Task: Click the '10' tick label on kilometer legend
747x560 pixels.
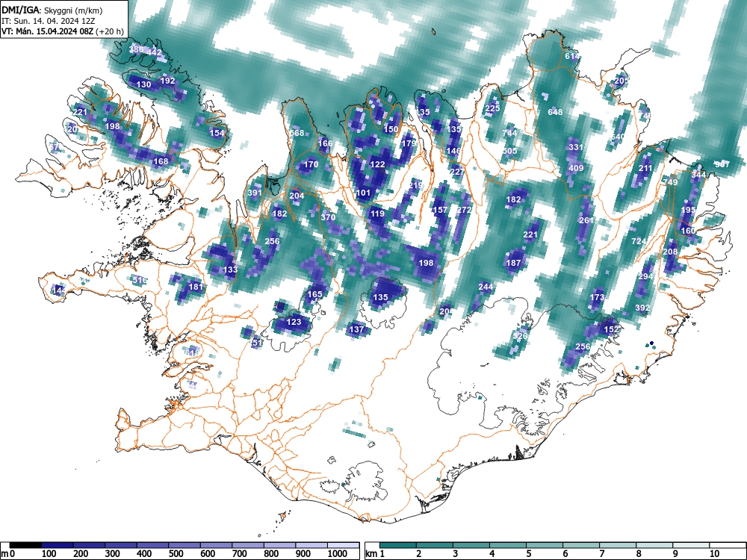Action: pyautogui.click(x=713, y=554)
